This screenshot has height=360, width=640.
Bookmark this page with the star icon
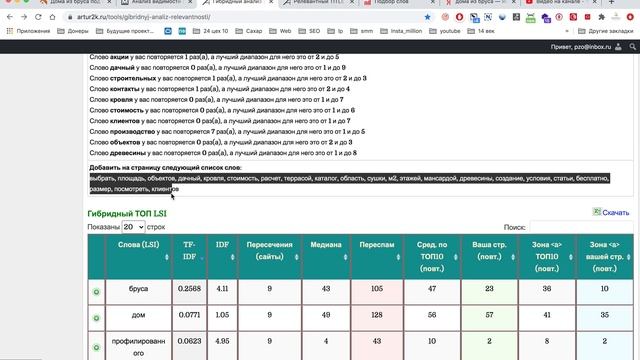pos(427,17)
